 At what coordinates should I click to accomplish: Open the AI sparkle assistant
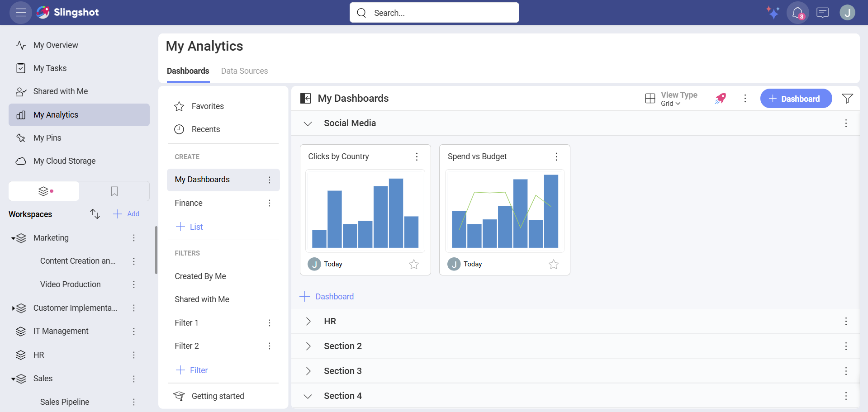(773, 12)
